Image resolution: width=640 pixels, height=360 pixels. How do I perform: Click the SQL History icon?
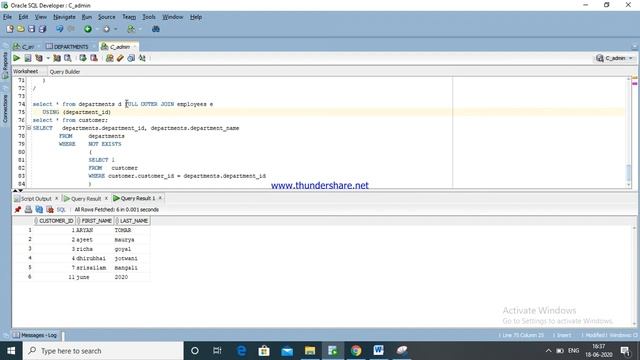click(131, 58)
